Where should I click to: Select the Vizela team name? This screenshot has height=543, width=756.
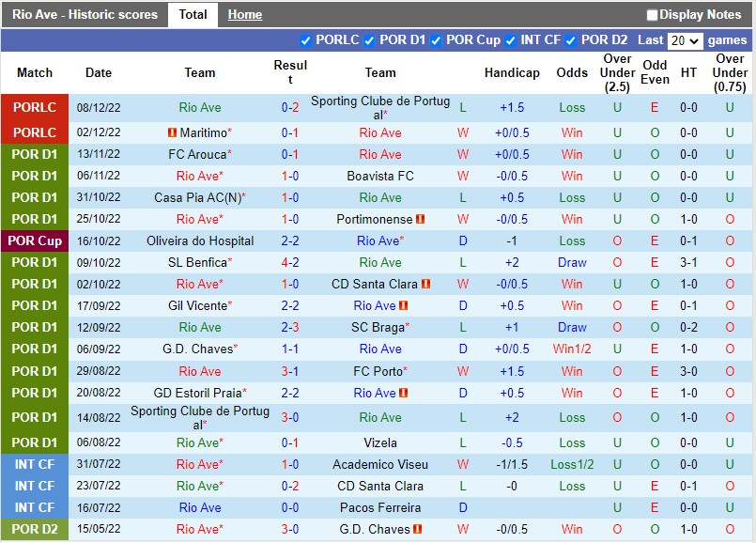click(x=380, y=442)
